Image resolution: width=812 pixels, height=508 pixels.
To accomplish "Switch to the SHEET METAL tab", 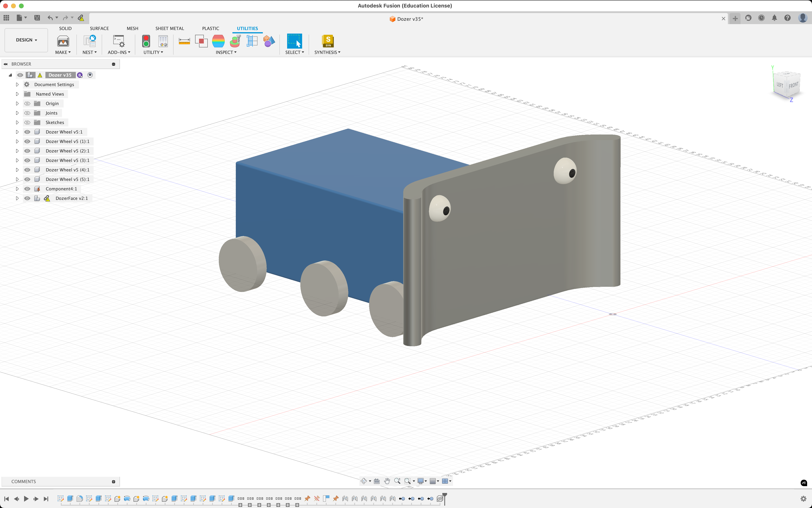I will coord(170,29).
